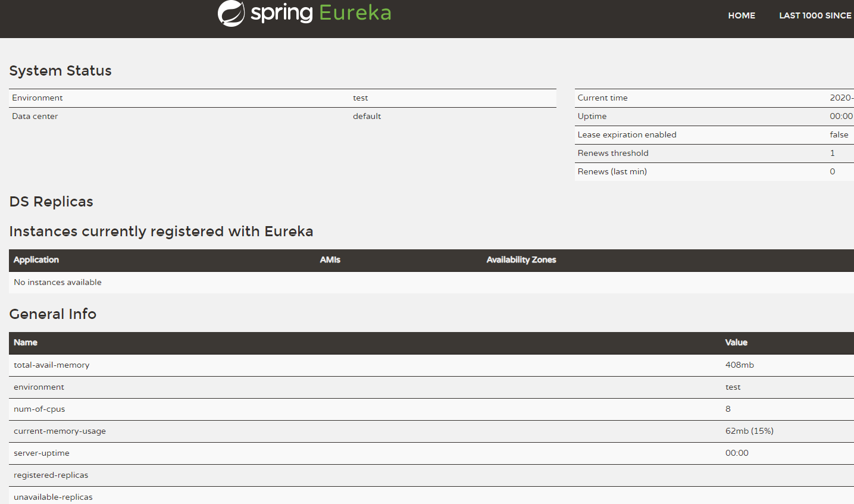The height and width of the screenshot is (504, 854).
Task: Click the "System Status" heading
Action: click(x=61, y=71)
